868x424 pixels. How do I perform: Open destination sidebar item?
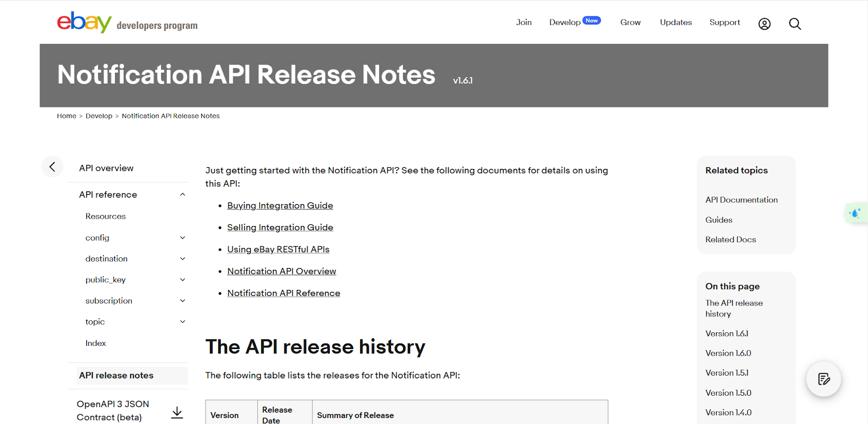tap(106, 259)
